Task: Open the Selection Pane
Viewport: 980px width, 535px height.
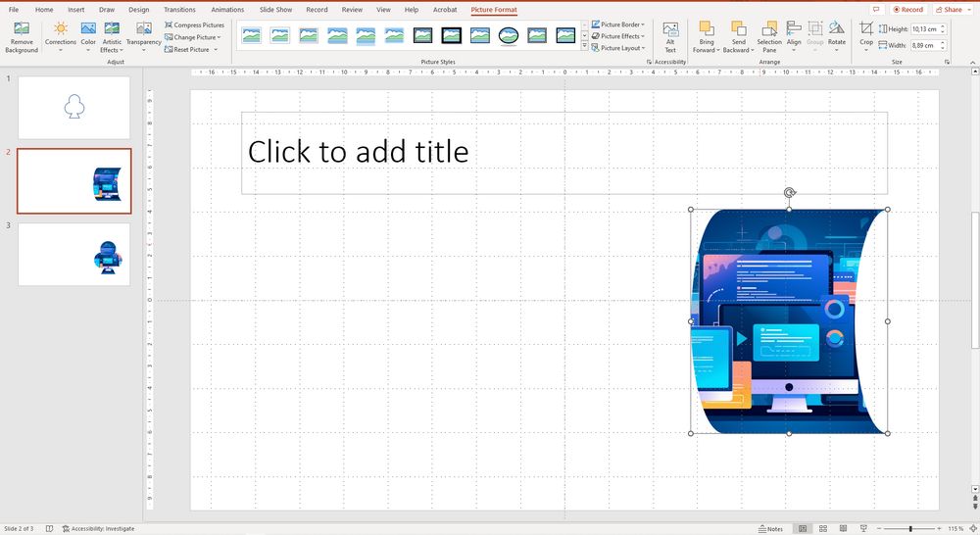Action: pos(769,37)
